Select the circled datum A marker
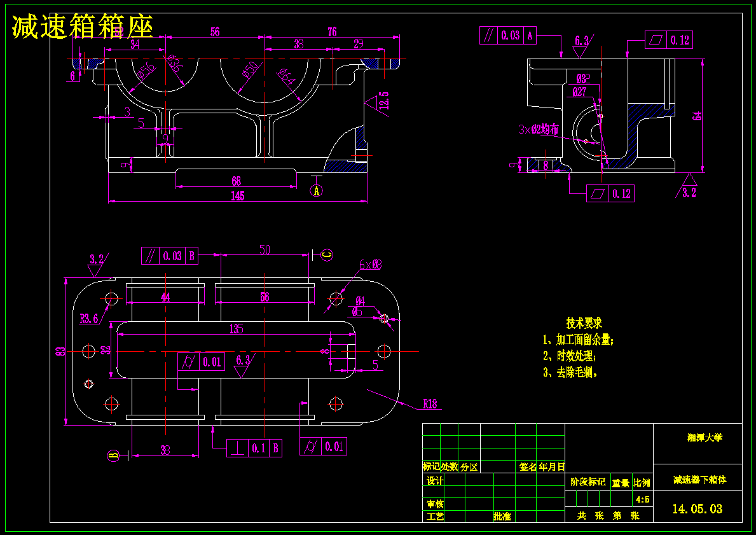The height and width of the screenshot is (535, 756). 317,191
